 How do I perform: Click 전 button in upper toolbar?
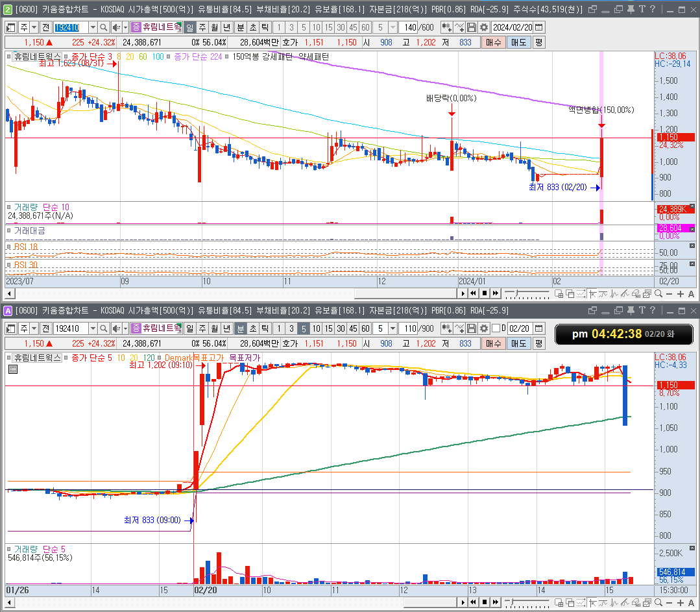tap(45, 28)
